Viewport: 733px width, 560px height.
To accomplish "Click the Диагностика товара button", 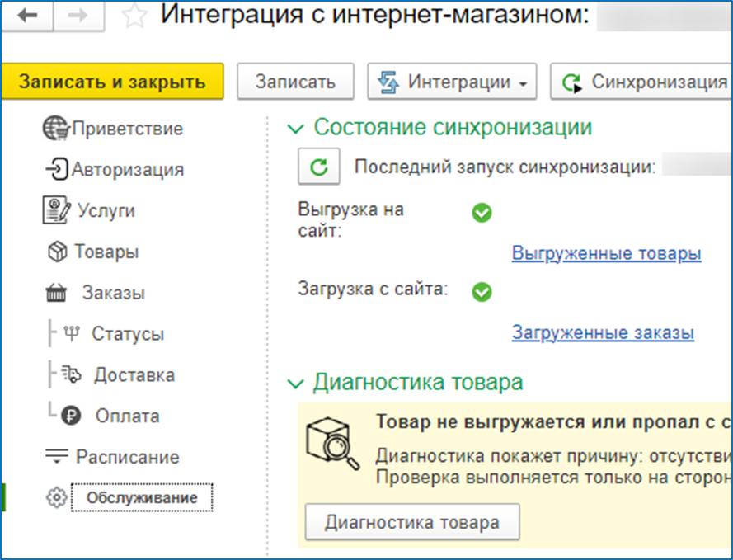I will 412,522.
